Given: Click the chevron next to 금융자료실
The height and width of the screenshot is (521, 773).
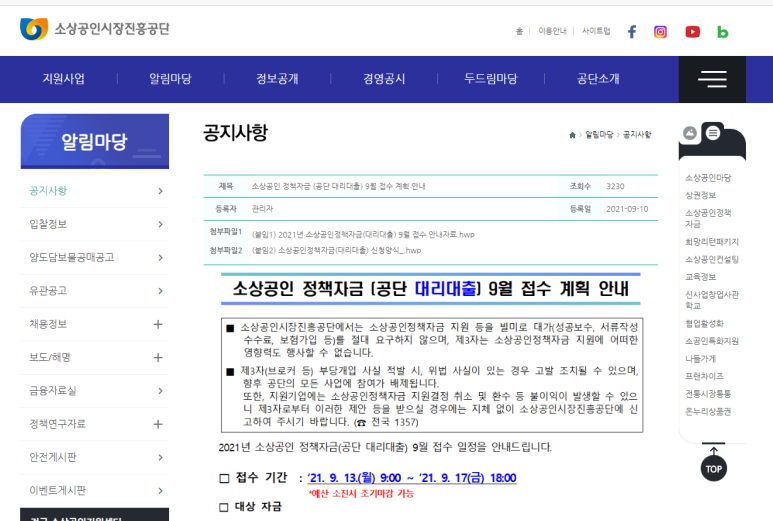Looking at the screenshot, I should tap(160, 391).
